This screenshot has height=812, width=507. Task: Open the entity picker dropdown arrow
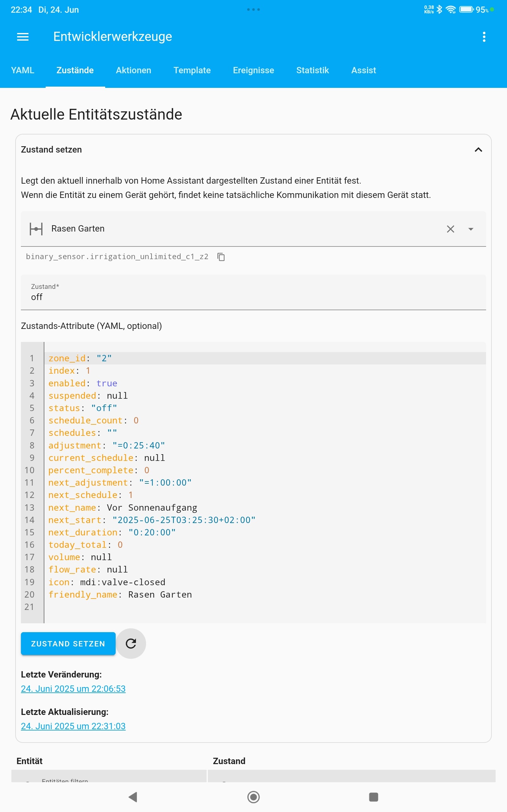(x=471, y=229)
